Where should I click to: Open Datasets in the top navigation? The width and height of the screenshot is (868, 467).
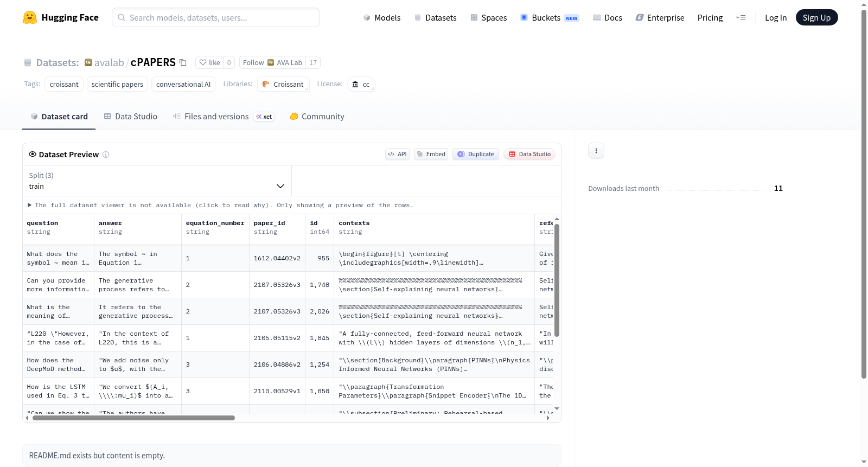pos(435,17)
